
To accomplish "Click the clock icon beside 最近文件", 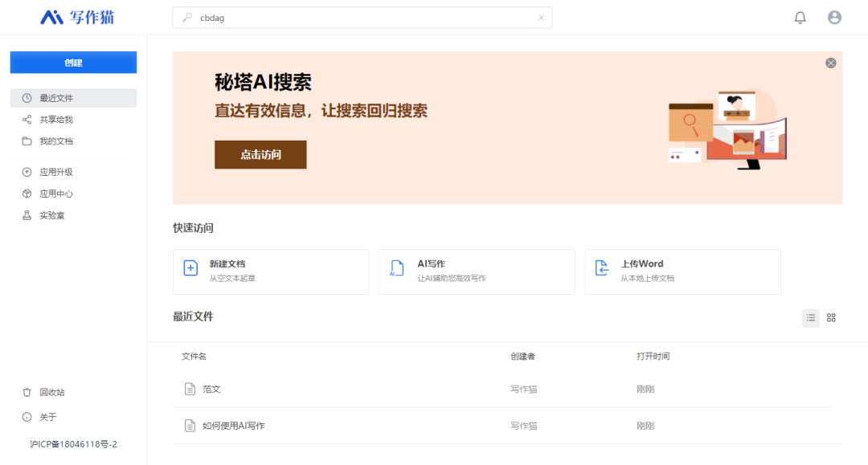I will click(x=27, y=98).
